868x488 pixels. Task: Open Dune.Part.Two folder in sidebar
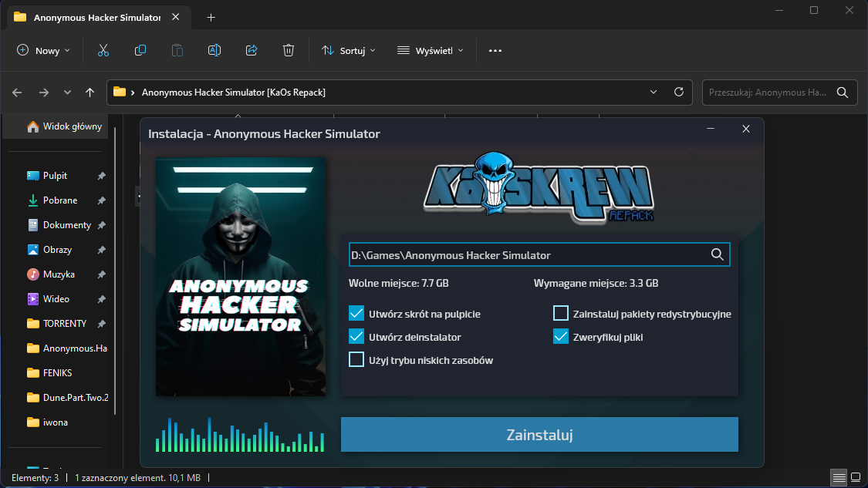[68, 397]
